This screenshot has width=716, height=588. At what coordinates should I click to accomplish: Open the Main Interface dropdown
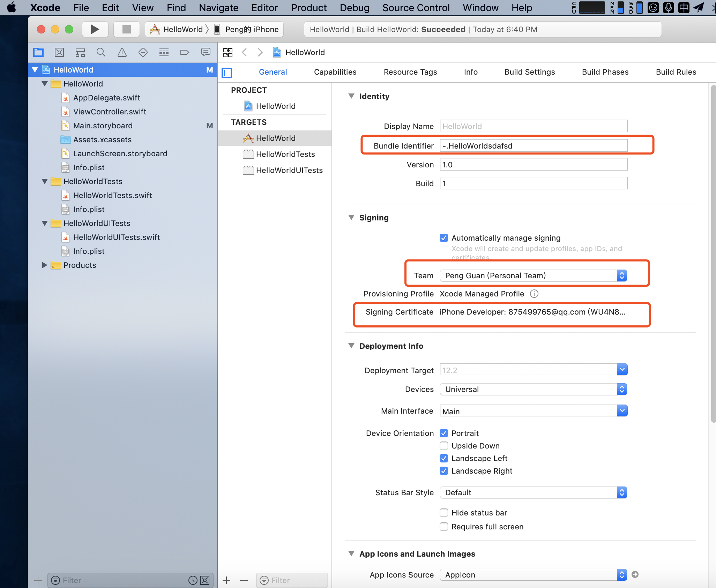pos(622,411)
